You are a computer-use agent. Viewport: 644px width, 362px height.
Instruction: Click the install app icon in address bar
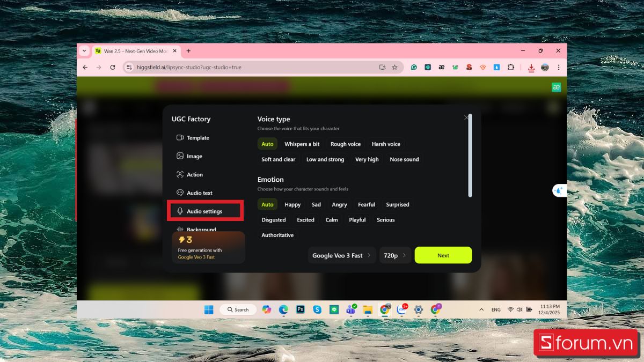tap(383, 67)
